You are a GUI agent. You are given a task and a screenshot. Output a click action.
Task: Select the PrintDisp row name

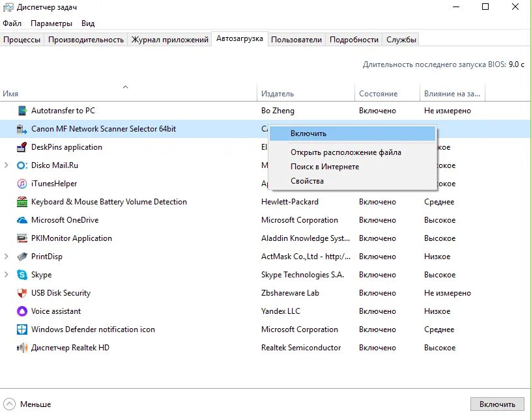pyautogui.click(x=47, y=257)
